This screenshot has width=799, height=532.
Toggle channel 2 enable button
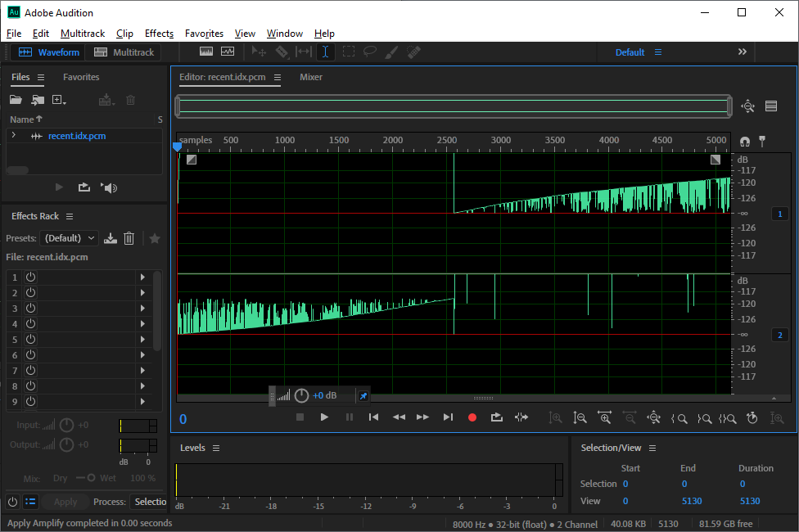(x=779, y=335)
